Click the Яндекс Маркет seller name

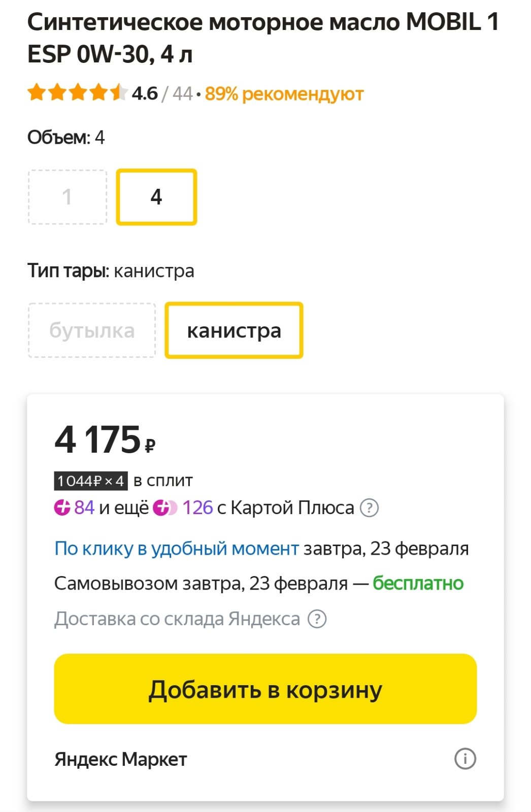point(121,759)
